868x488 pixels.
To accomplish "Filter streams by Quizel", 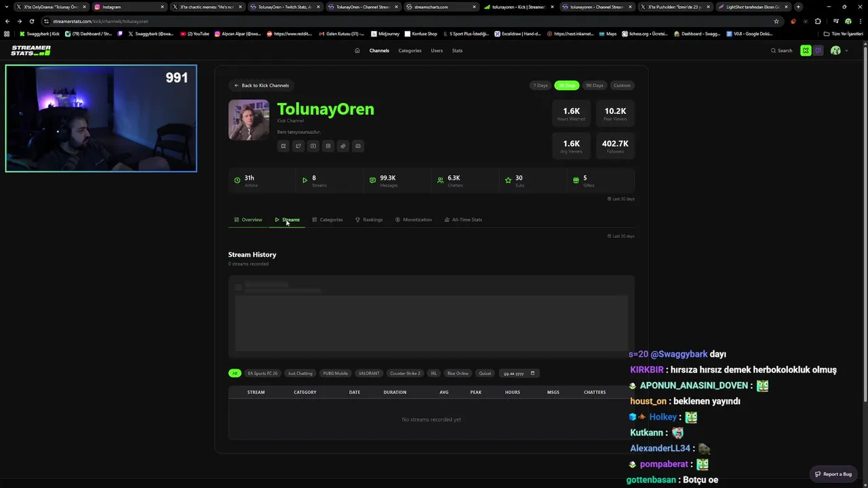I will coord(485,373).
